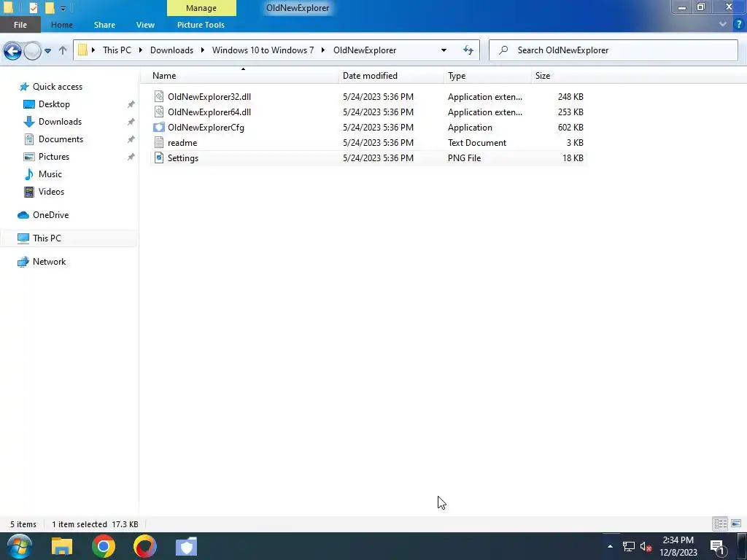The height and width of the screenshot is (560, 747).
Task: Open OldNewExplorer shield taskbar icon
Action: click(186, 546)
